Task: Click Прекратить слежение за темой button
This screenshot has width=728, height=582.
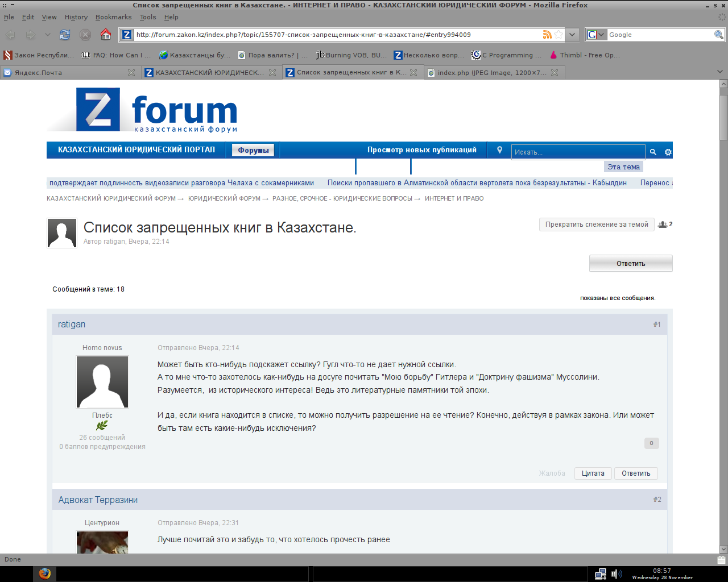Action: (x=597, y=225)
